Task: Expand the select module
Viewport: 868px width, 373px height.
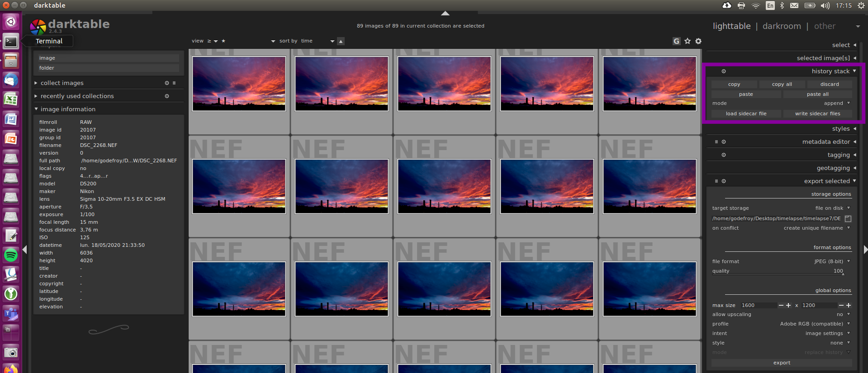Action: click(844, 45)
